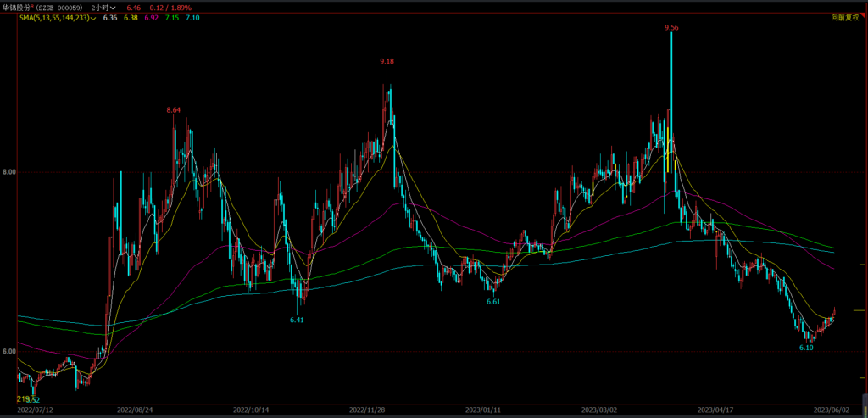Click the 6.61 low price marker
This screenshot has width=868, height=418.
click(x=494, y=301)
